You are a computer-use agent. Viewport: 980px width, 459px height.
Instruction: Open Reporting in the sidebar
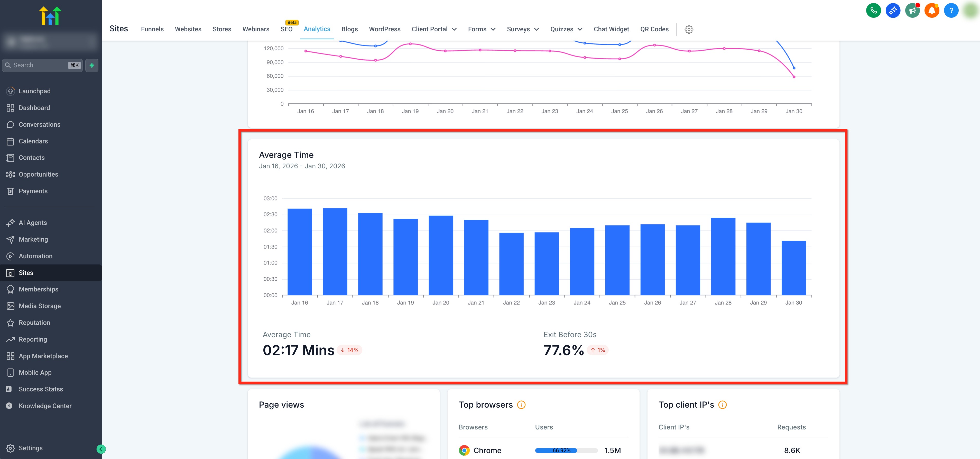pyautogui.click(x=33, y=339)
